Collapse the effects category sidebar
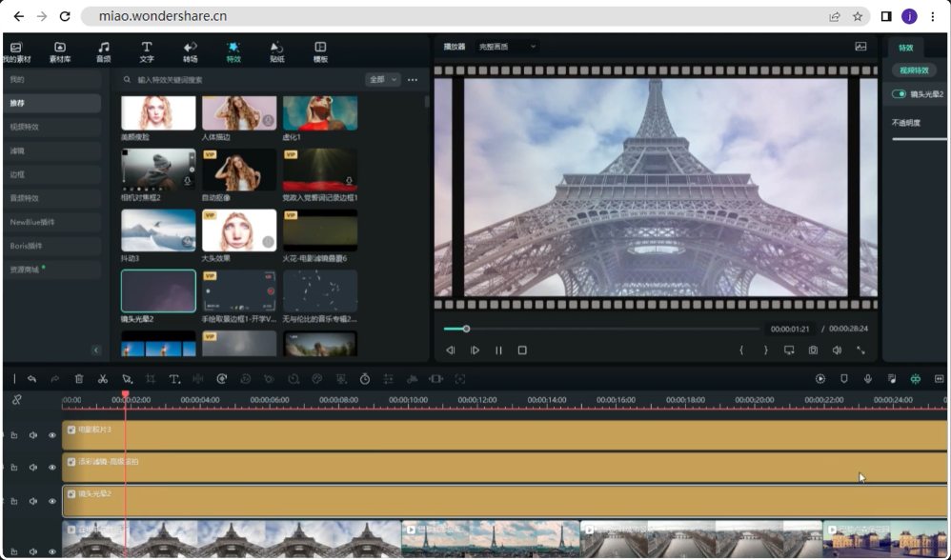The image size is (951, 560). pyautogui.click(x=96, y=350)
